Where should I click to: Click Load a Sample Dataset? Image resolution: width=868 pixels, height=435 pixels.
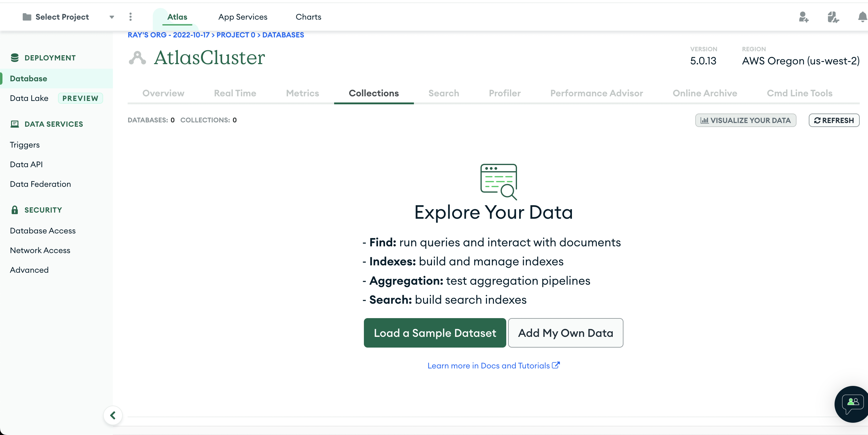[x=435, y=333]
